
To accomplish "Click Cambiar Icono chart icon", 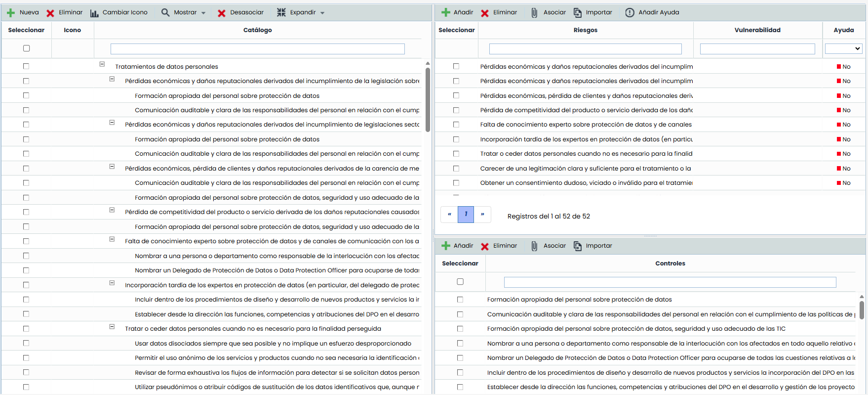I will pyautogui.click(x=94, y=13).
